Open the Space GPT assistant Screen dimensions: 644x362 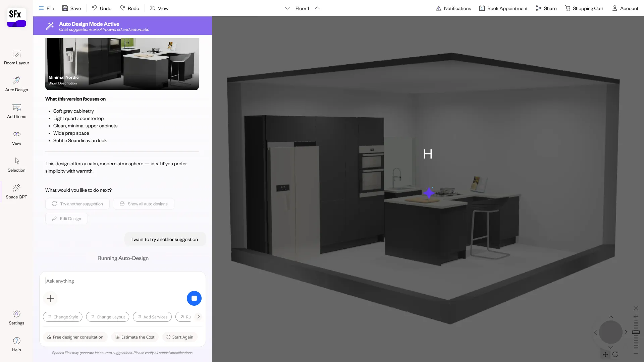click(16, 191)
